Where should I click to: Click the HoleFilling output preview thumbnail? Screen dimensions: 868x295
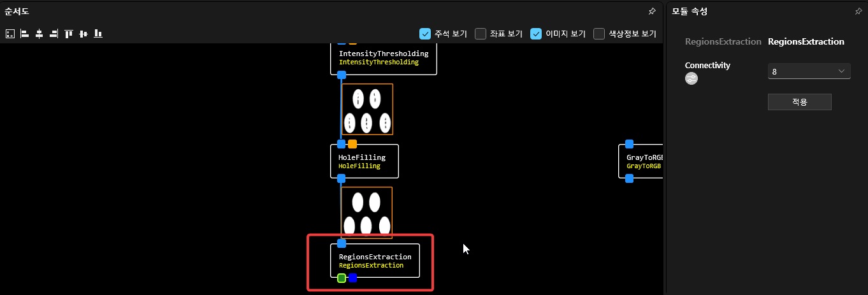pos(366,212)
